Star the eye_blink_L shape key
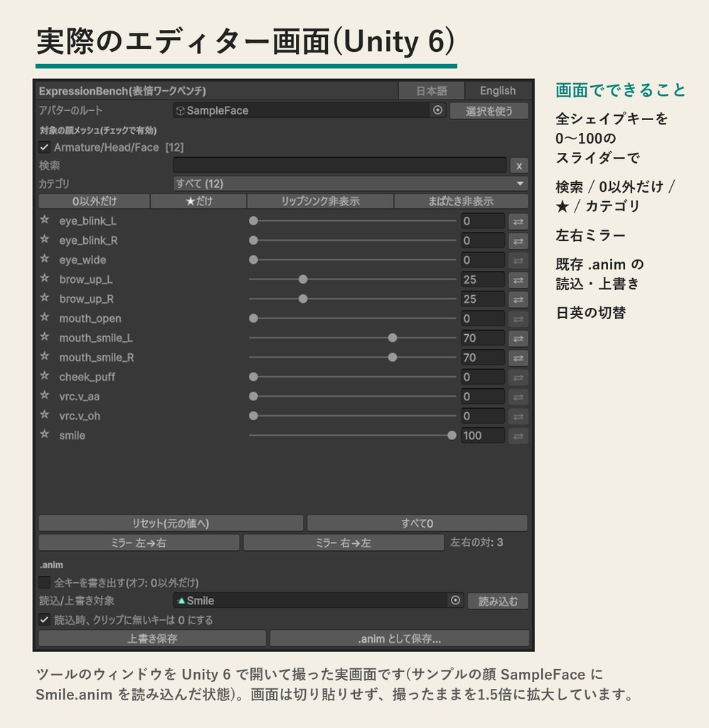Viewport: 709px width, 728px height. 45,220
